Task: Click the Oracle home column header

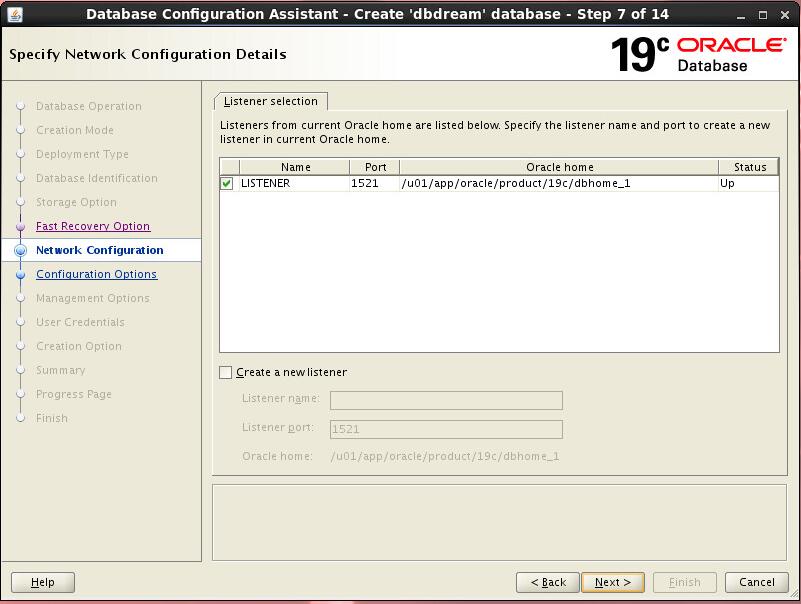Action: [559, 167]
